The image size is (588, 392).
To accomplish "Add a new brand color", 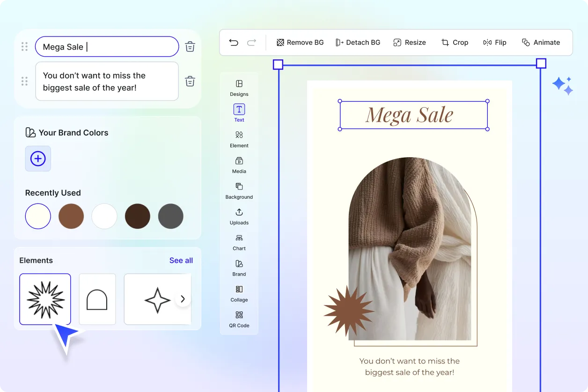I will coord(38,159).
